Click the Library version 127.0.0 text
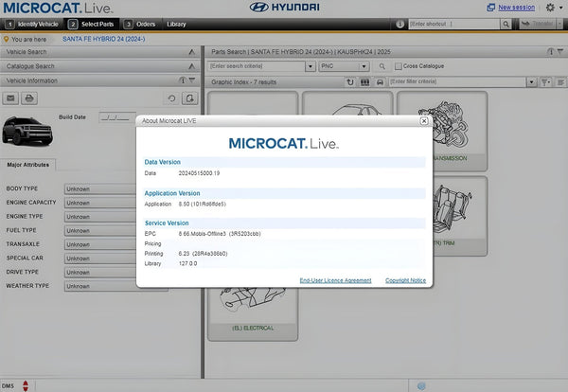Screen dimensions: 568x392 point(187,263)
